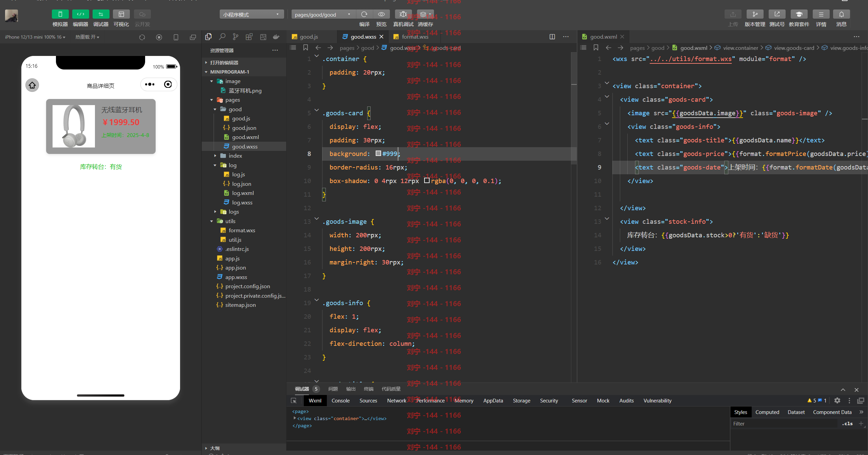Click the simulator refresh icon

[142, 37]
